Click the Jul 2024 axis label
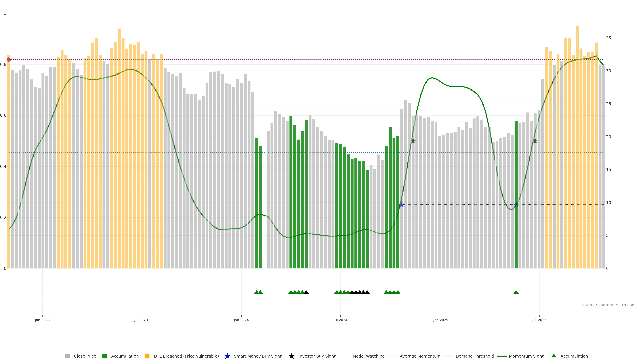 click(x=340, y=320)
